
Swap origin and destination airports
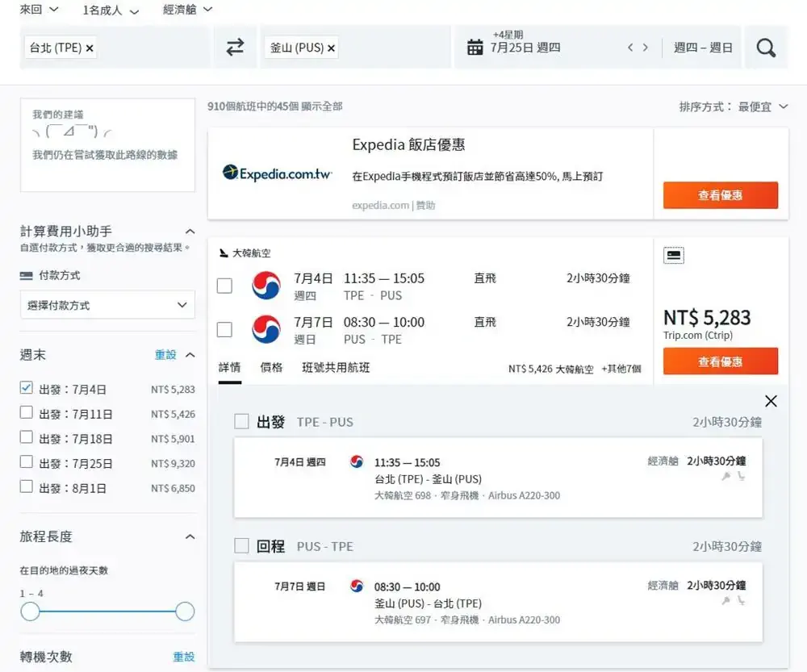point(235,48)
